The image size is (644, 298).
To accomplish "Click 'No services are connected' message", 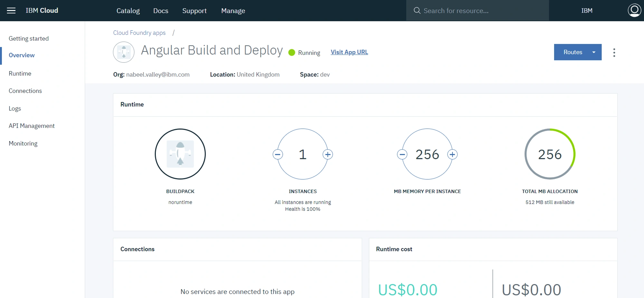I will pos(238,292).
